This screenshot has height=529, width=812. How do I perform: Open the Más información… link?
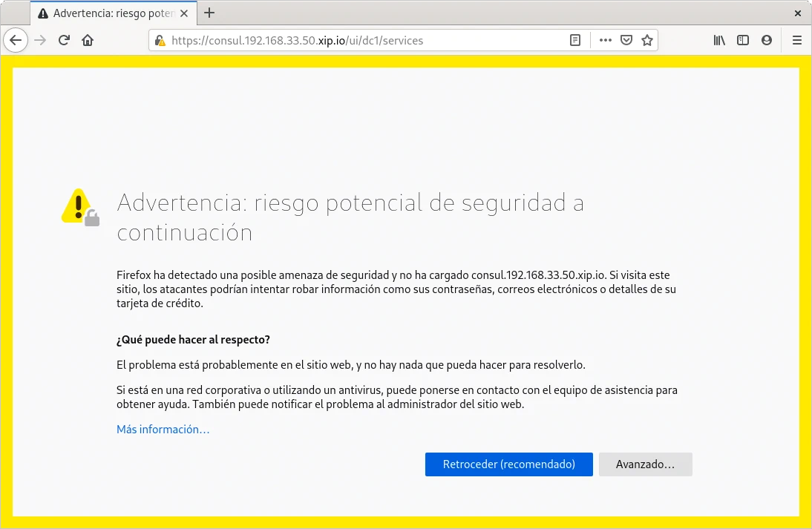(x=163, y=430)
